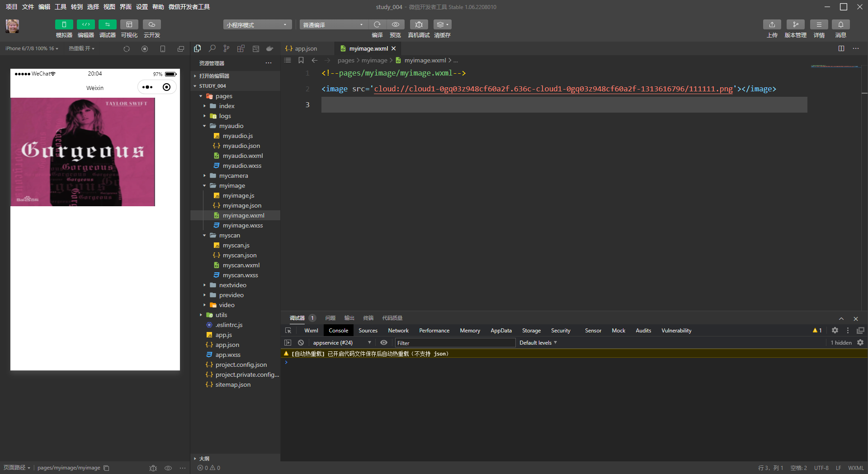This screenshot has height=474, width=868.
Task: Open the explorer files icon in sidebar
Action: coord(198,48)
